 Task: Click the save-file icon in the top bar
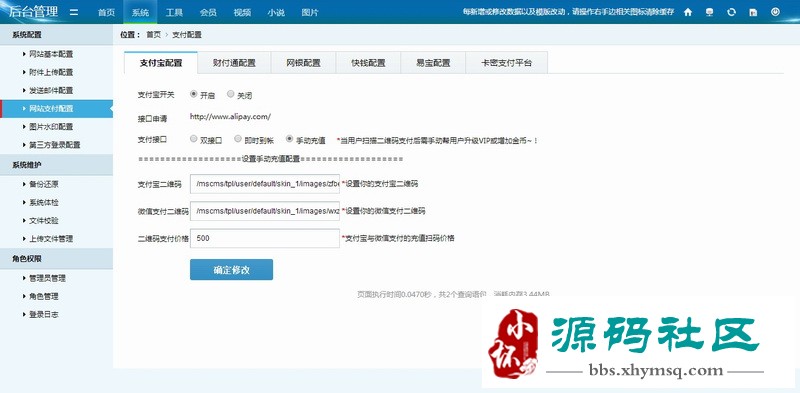tap(753, 12)
